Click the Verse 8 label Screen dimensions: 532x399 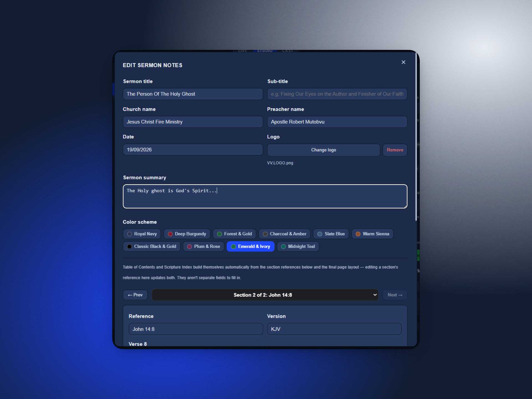138,344
